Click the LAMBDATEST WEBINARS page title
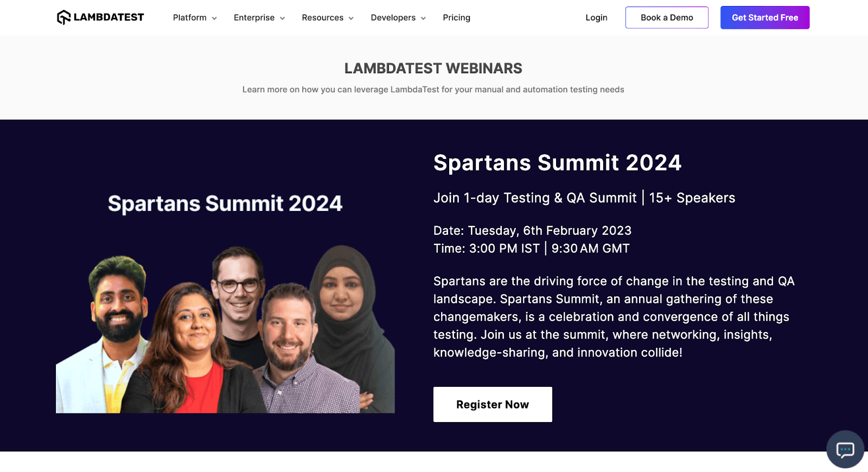 433,68
